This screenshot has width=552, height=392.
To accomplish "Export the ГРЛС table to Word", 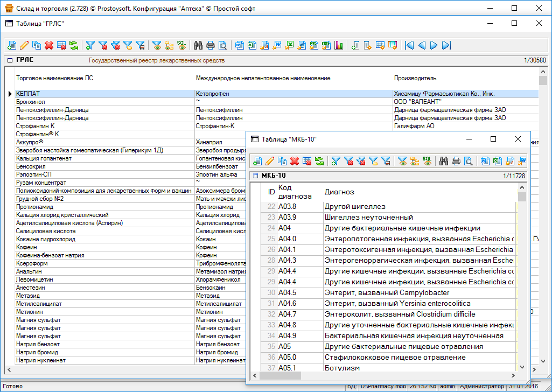I will [x=240, y=45].
